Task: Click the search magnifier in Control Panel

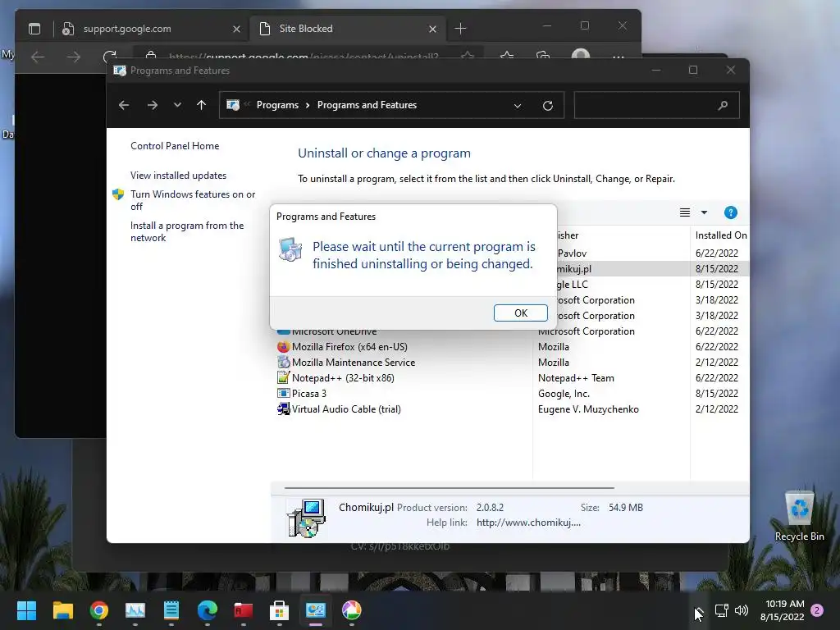Action: 723,105
